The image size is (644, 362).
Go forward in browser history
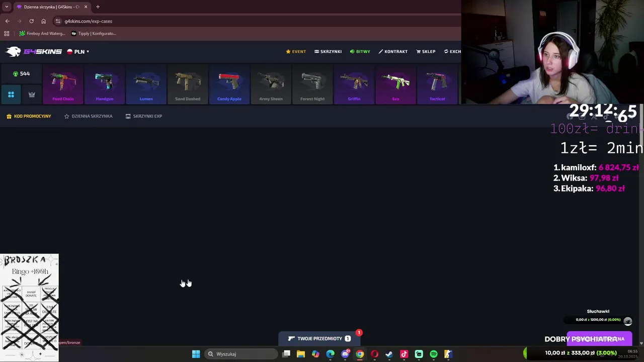click(19, 21)
